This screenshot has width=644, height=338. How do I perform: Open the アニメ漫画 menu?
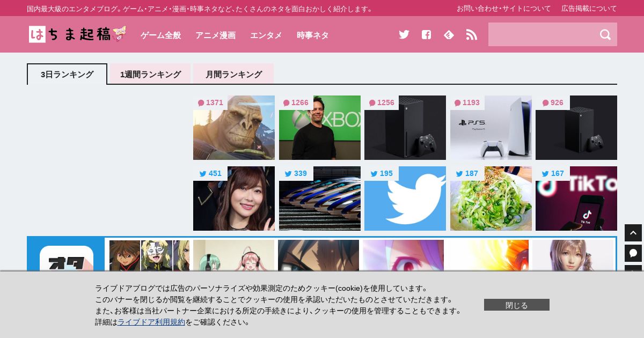tap(215, 35)
